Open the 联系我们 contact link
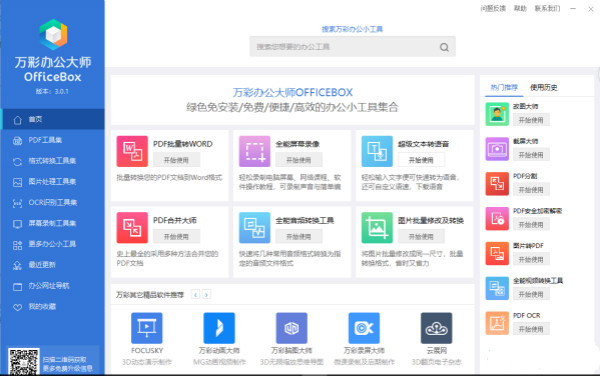 [548, 8]
